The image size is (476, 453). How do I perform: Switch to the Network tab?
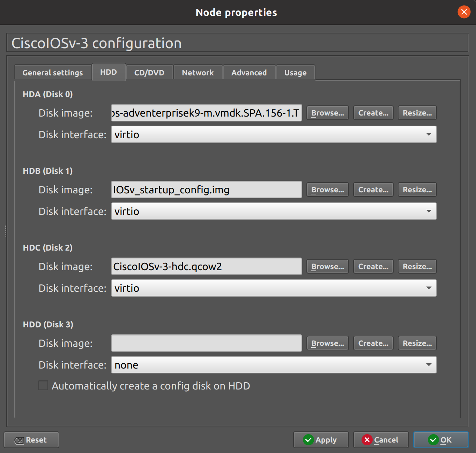pos(198,72)
